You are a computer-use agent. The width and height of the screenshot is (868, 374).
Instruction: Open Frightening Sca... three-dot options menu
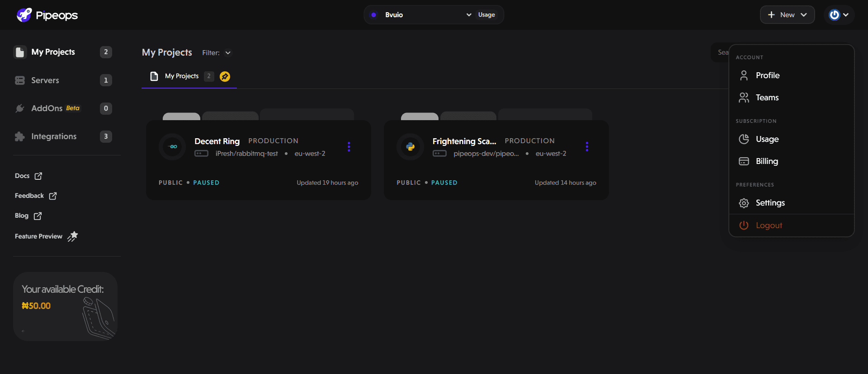click(587, 146)
